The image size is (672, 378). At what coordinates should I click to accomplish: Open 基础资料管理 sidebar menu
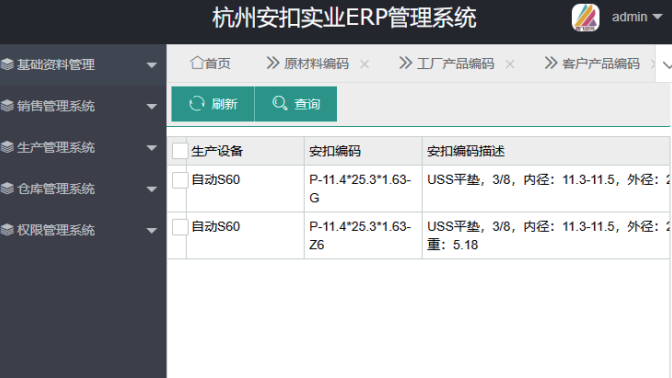click(83, 65)
